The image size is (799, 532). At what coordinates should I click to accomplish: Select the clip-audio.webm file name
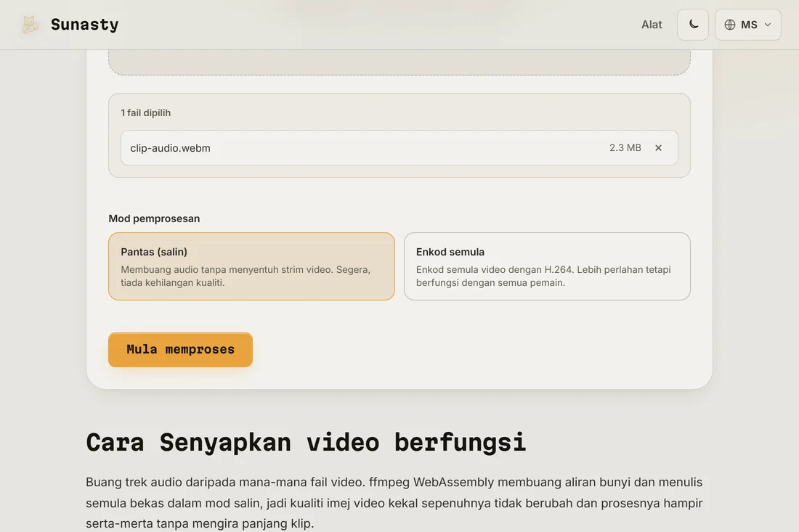[170, 148]
